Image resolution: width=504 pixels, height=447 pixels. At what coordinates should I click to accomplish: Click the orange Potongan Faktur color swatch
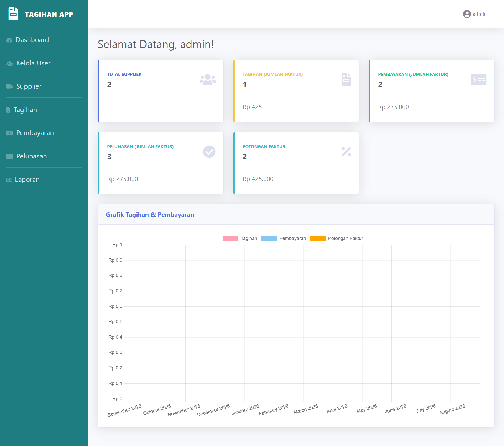(x=318, y=238)
